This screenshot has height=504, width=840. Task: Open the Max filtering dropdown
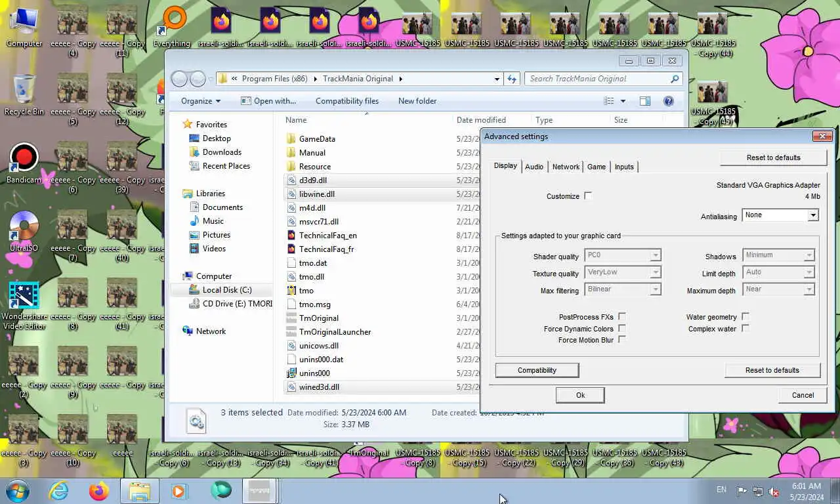(622, 289)
